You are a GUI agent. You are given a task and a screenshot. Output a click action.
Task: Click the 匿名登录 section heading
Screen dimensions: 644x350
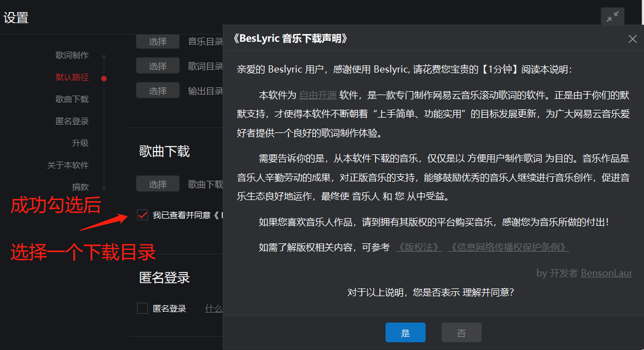coord(164,278)
